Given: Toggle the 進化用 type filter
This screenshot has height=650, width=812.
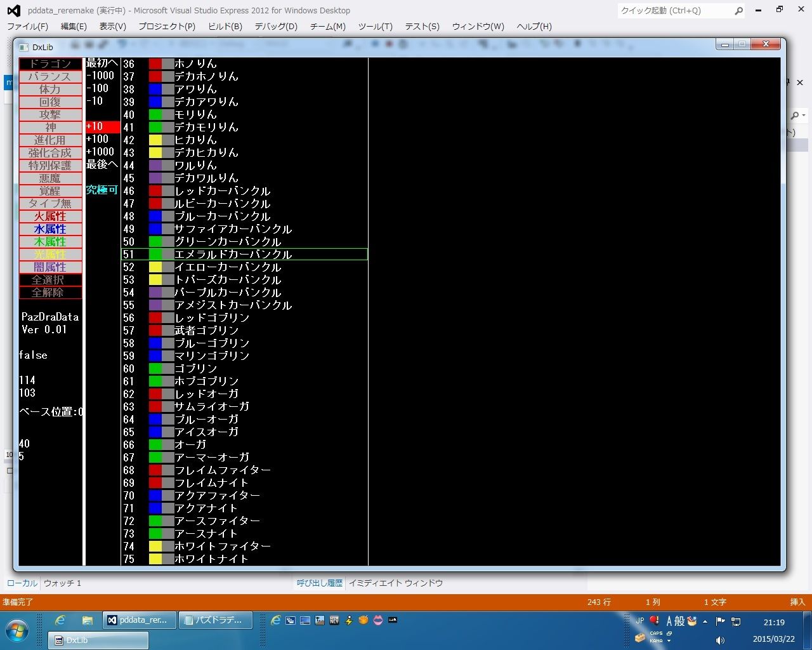Looking at the screenshot, I should (50, 140).
